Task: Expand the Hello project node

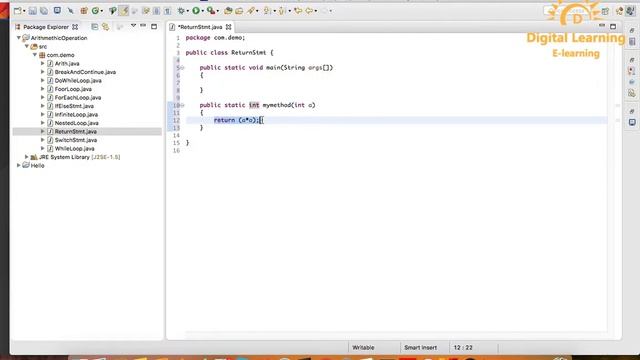Action: click(19, 165)
